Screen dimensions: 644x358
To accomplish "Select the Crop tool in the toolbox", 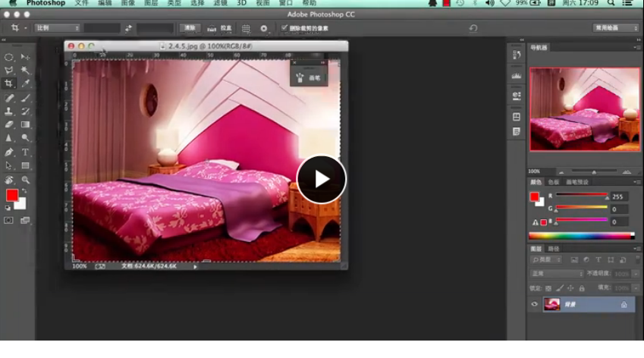I will (x=8, y=83).
